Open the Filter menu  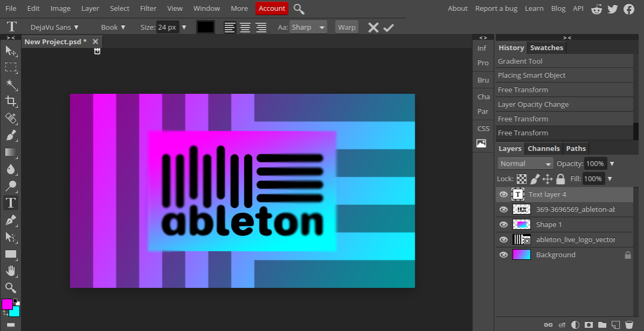148,8
